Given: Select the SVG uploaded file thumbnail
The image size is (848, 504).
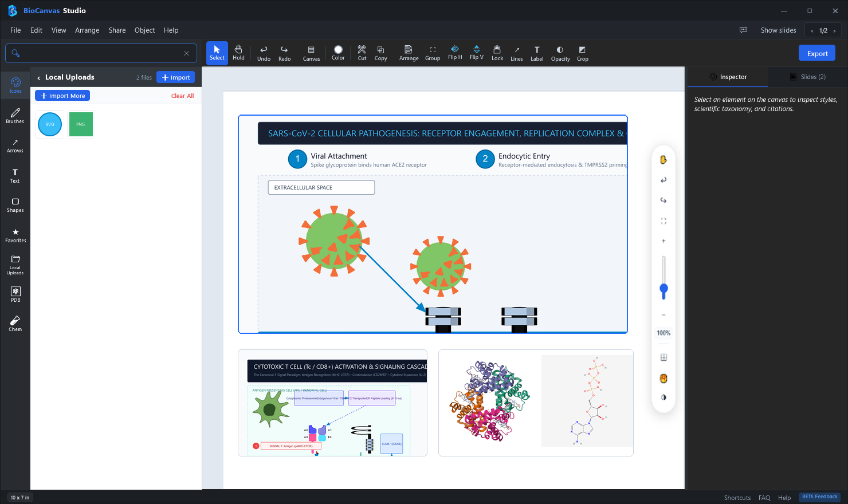Looking at the screenshot, I should (x=50, y=124).
